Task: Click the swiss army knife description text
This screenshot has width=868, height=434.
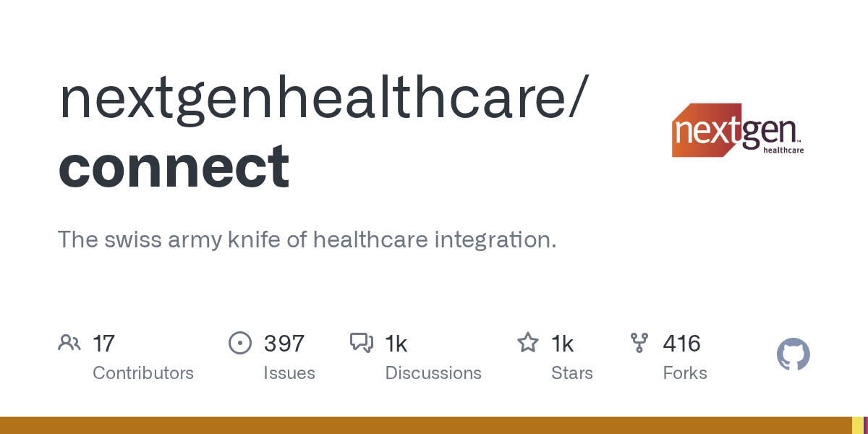Action: (x=307, y=239)
